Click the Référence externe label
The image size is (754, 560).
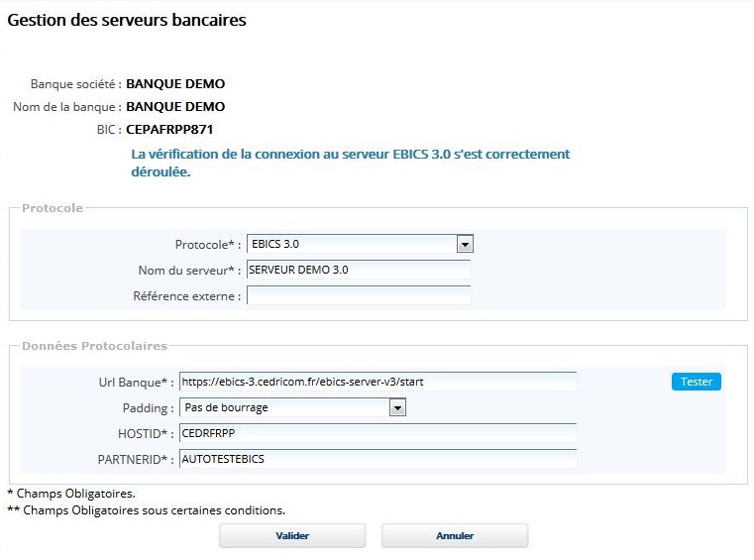(x=186, y=295)
